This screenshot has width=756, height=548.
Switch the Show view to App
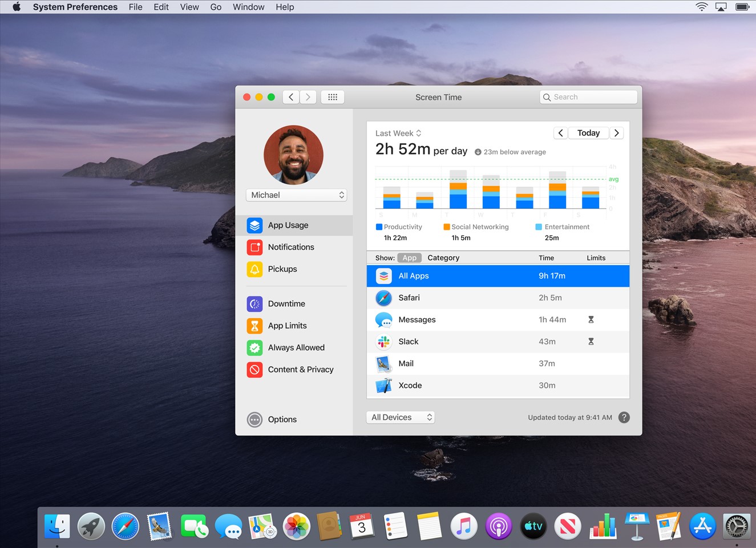click(409, 258)
